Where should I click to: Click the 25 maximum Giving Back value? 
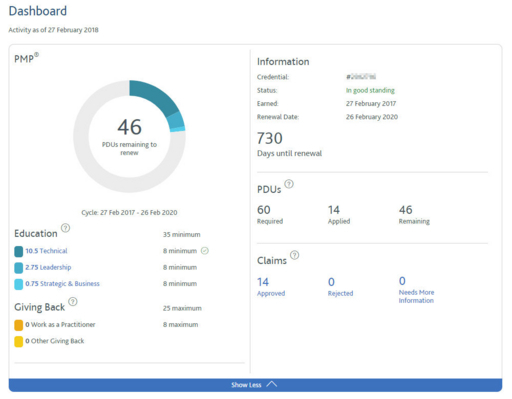(182, 308)
